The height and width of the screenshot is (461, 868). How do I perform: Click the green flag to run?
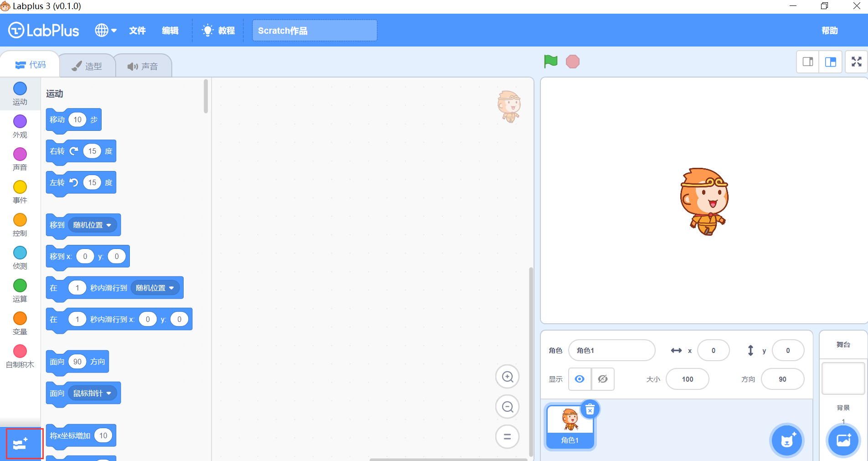pos(550,61)
